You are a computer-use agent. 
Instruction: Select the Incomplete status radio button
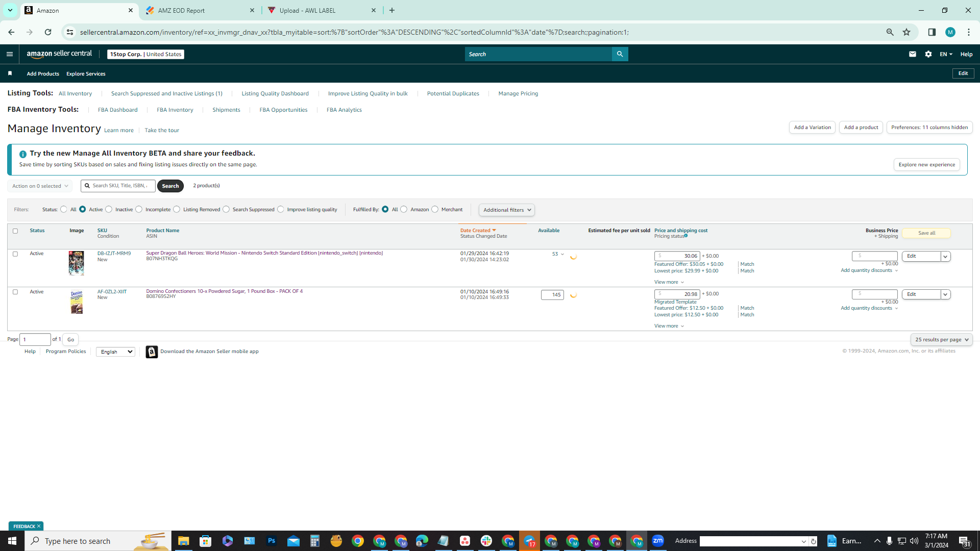coord(139,210)
